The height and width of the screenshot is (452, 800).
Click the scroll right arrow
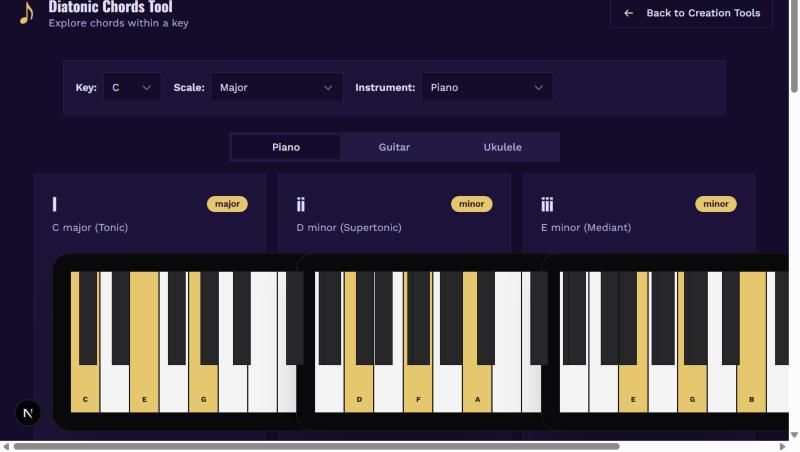pyautogui.click(x=782, y=446)
